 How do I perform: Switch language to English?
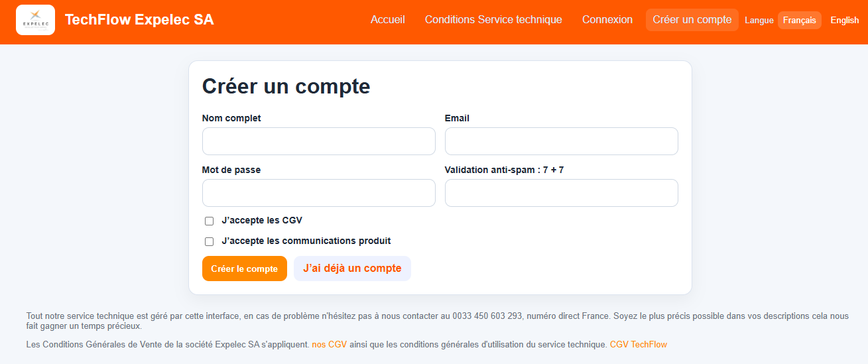pyautogui.click(x=845, y=21)
